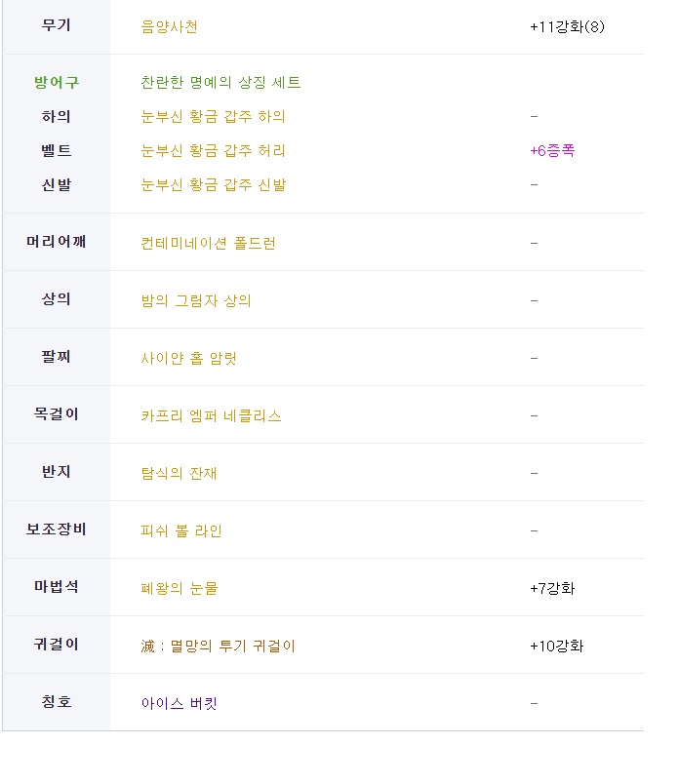Click 사이얀 홉 암릿 bracelet item
679x784 pixels.
point(188,358)
